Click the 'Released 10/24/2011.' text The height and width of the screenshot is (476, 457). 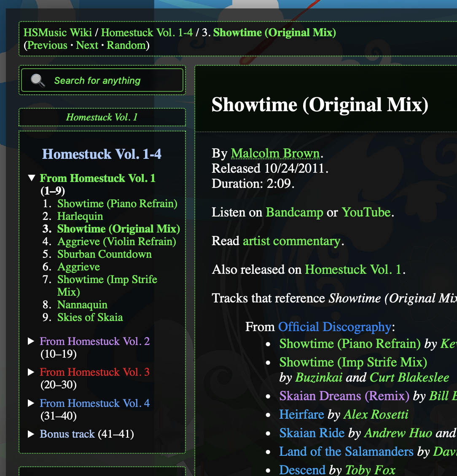[270, 168]
